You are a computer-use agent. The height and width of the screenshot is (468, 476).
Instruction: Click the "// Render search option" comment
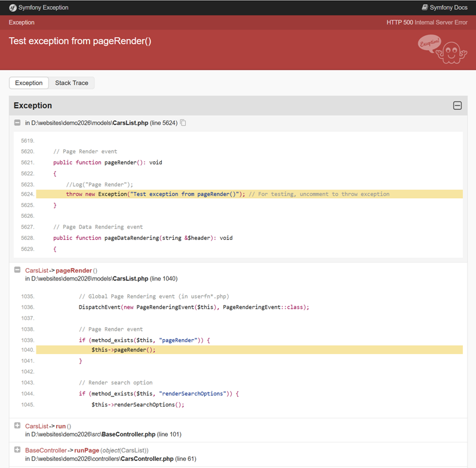[116, 383]
